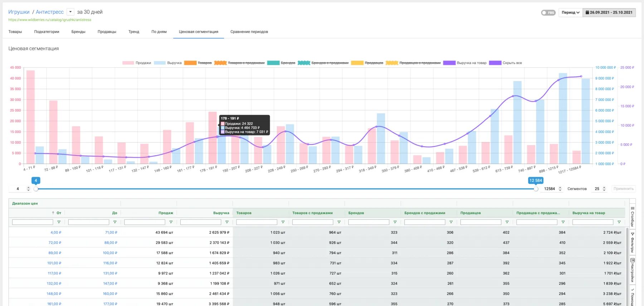The image size is (644, 306).
Task: Switch to the По дням tab
Action: tap(159, 32)
